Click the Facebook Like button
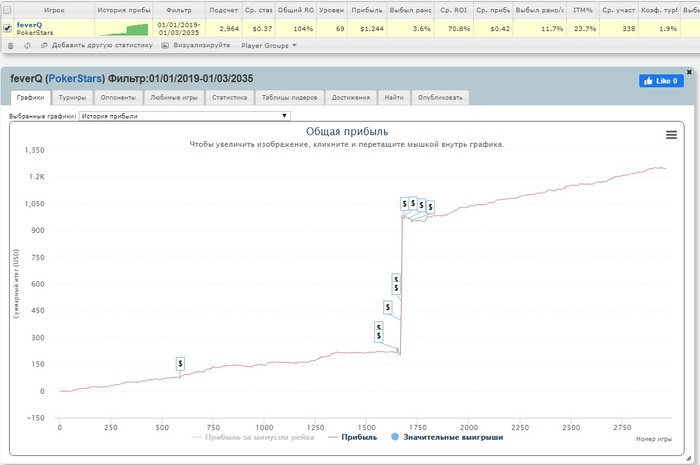Viewport: 700px width, 465px height. pos(661,81)
